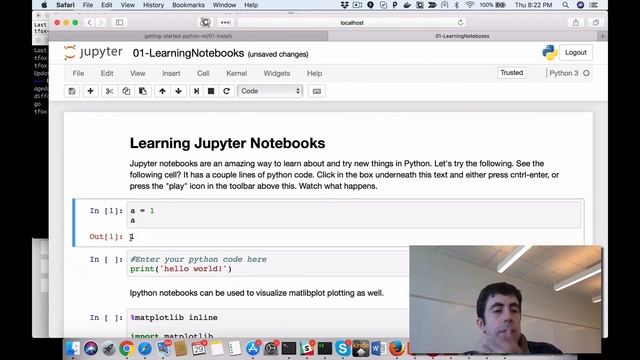Click the Wi-Fi menu bar icon
This screenshot has height=360, width=640.
(470, 5)
